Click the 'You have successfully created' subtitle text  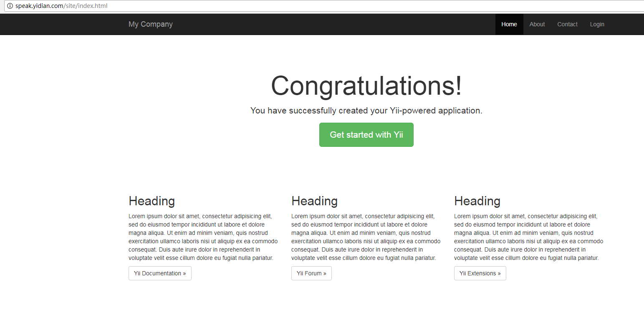click(366, 111)
